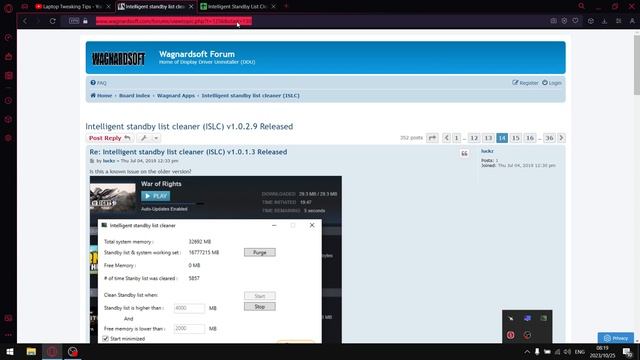Close active Intelligent standby list cleaner tab

191,7
